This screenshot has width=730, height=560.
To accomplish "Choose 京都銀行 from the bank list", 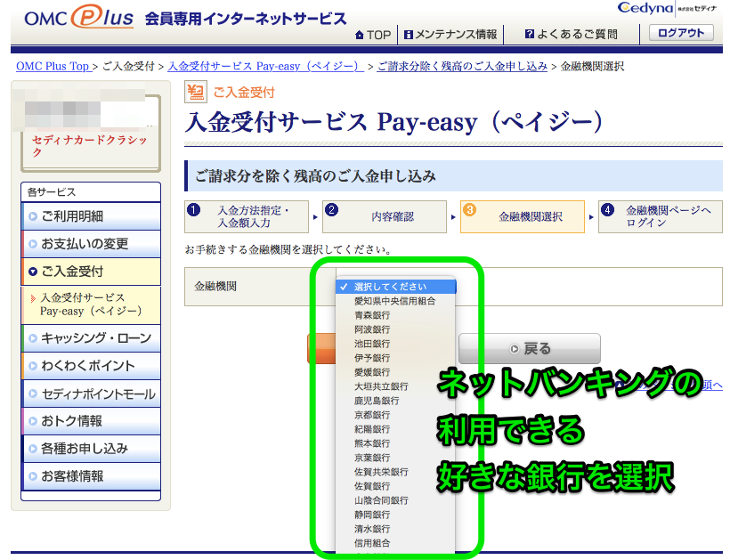I will click(x=396, y=415).
